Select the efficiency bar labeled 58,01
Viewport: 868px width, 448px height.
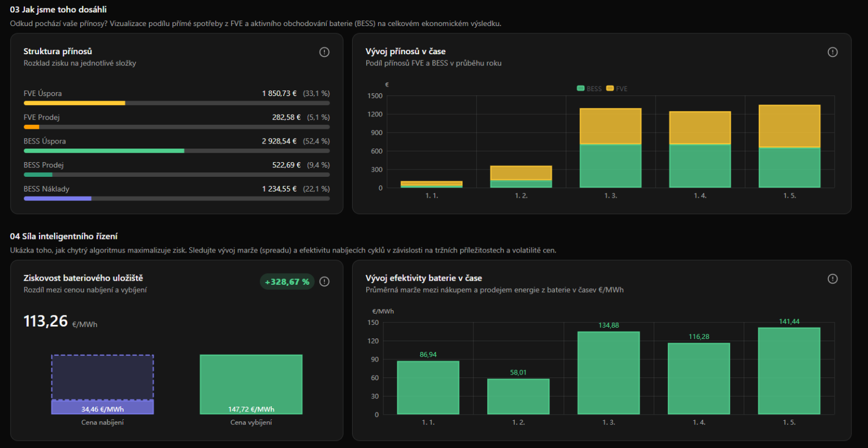click(x=518, y=397)
